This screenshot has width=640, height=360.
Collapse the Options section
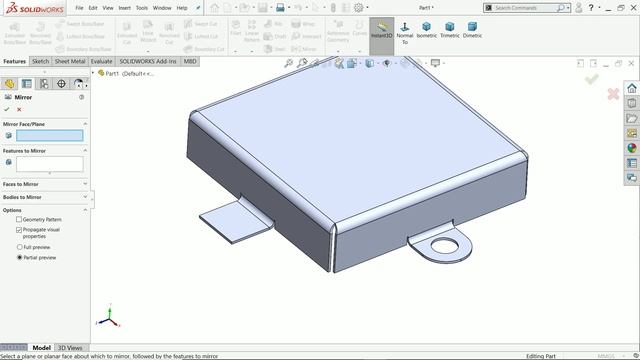85,210
